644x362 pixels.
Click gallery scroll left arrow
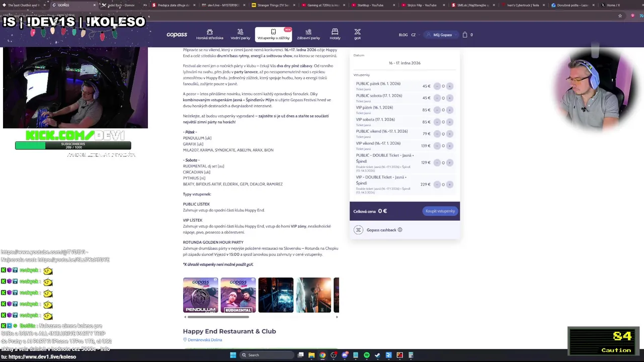(x=185, y=317)
